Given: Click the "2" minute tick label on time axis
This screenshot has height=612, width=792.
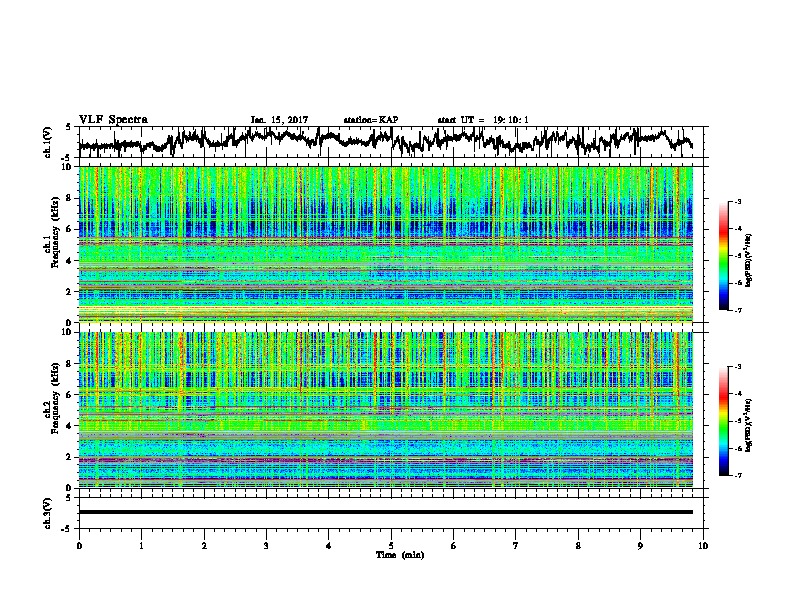Looking at the screenshot, I should click(x=204, y=546).
